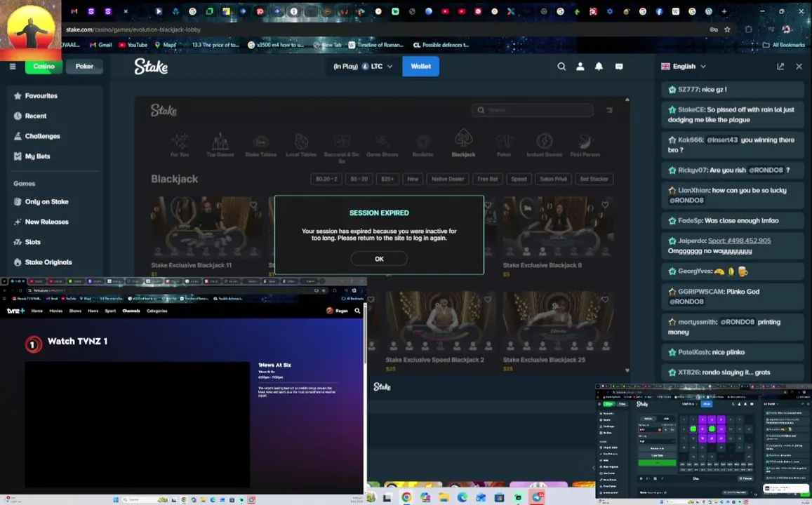Open the YouTube bookmark

[133, 45]
